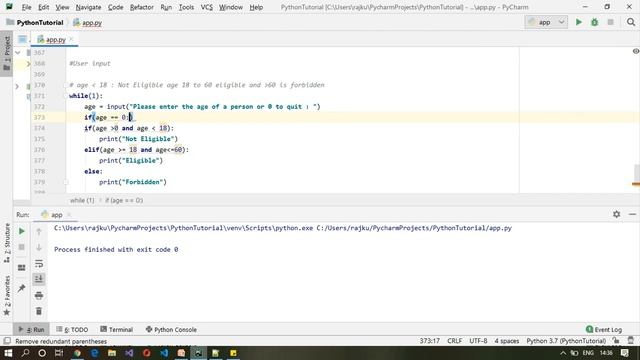
Task: Rerun app using Run panel play icon
Action: coord(22,231)
